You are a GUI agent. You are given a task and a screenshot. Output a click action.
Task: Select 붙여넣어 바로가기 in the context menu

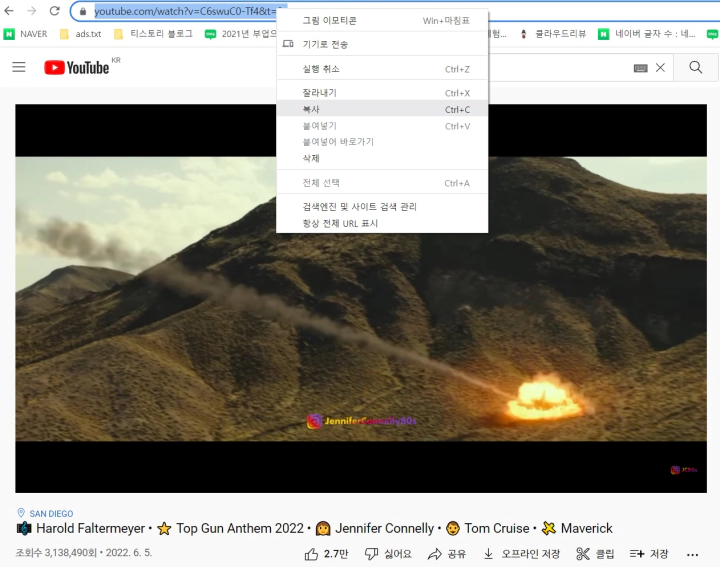pyautogui.click(x=382, y=142)
